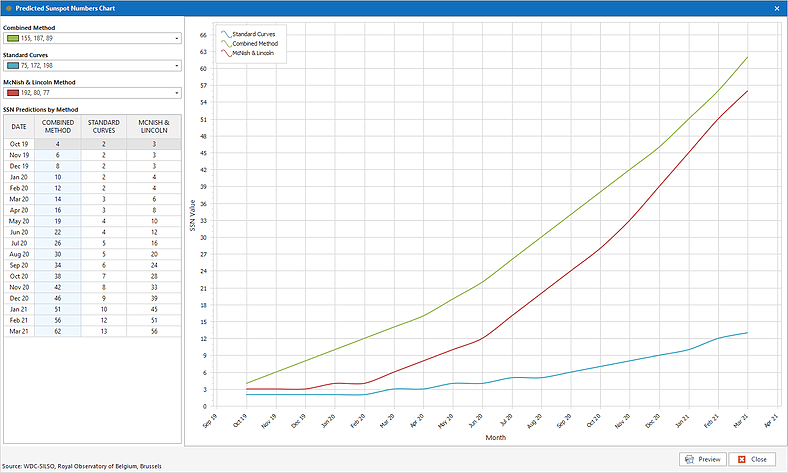Viewport: 788px width, 473px height.
Task: Click the McNish & Lincoln color value 192, 80, 77
Action: coord(35,93)
